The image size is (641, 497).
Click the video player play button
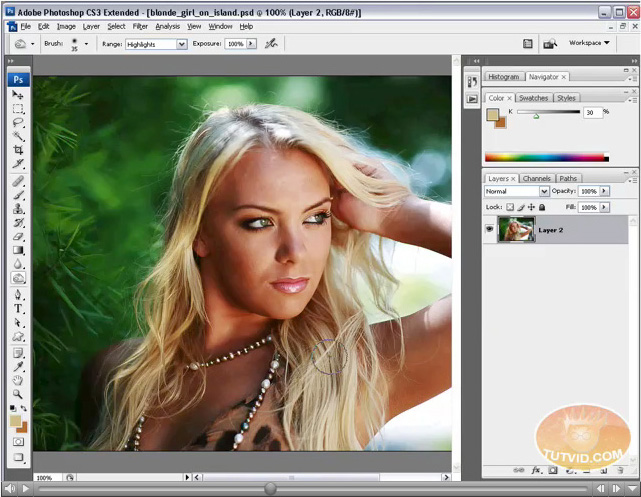tap(25, 488)
